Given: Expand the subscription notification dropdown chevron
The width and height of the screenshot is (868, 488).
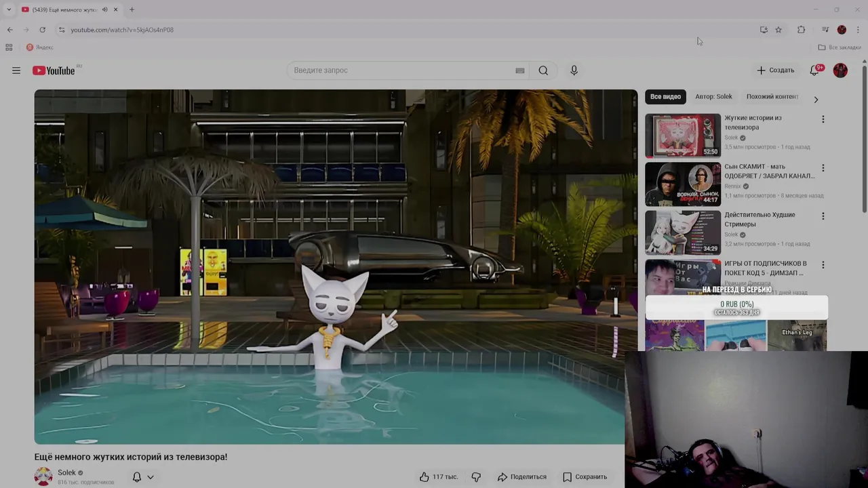Looking at the screenshot, I should (151, 477).
